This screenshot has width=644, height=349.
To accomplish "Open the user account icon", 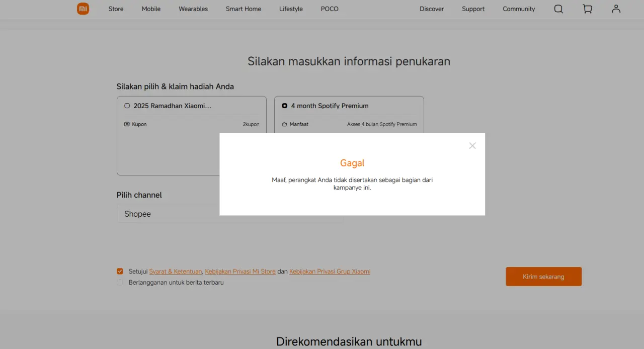I will (616, 9).
